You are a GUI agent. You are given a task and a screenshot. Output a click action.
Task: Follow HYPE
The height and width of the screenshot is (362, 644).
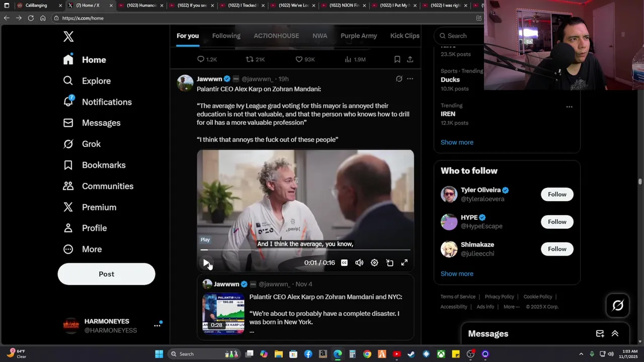pyautogui.click(x=557, y=222)
